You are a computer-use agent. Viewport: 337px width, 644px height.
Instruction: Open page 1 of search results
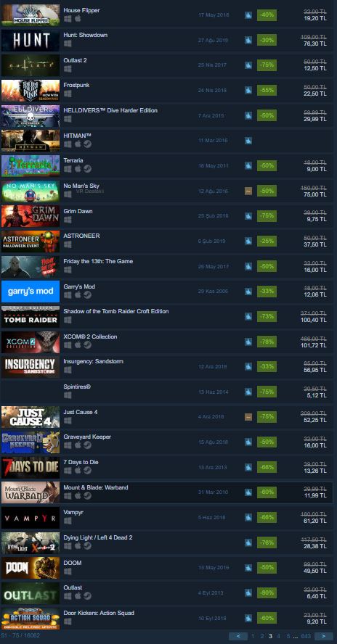point(253,636)
